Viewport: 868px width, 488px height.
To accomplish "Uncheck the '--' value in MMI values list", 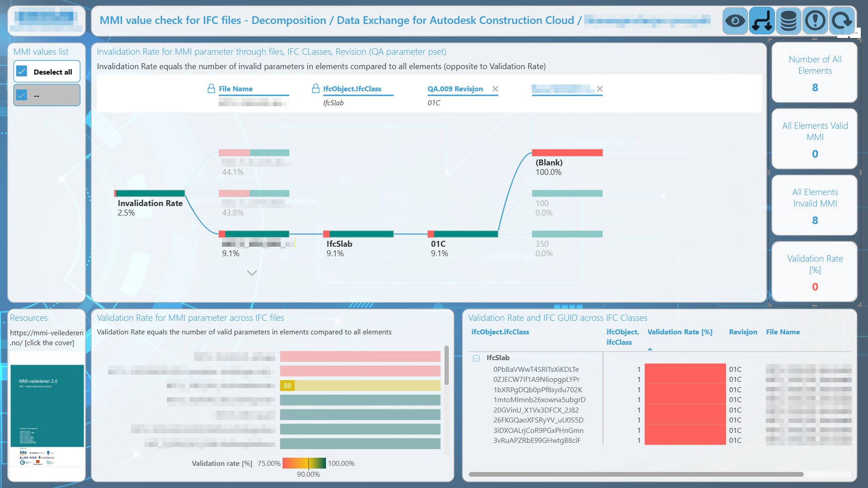I will pyautogui.click(x=21, y=95).
